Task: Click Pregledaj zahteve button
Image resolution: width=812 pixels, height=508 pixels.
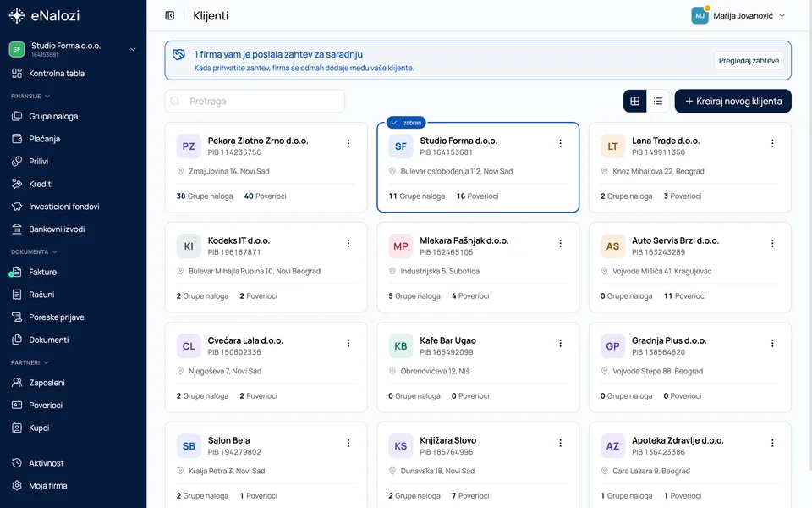Action: 749,61
